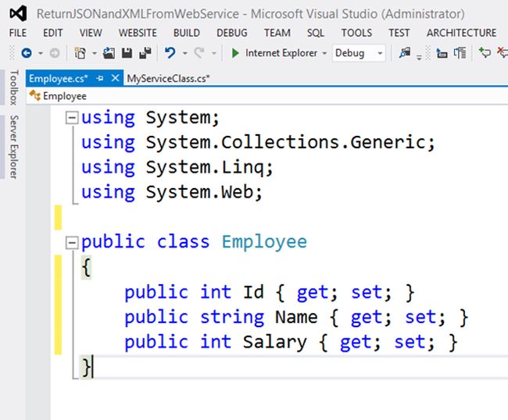Close the Employee.cs tab
Viewport: 508px width, 420px height.
(x=115, y=78)
